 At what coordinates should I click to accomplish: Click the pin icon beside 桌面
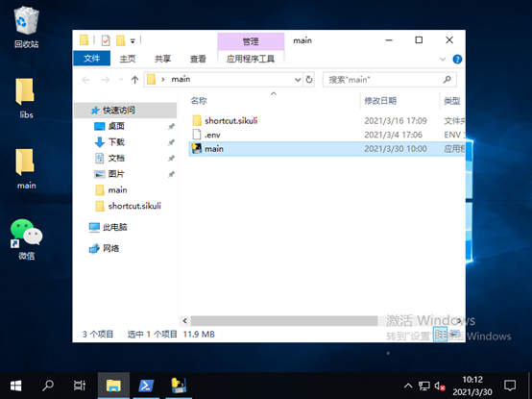(x=171, y=126)
